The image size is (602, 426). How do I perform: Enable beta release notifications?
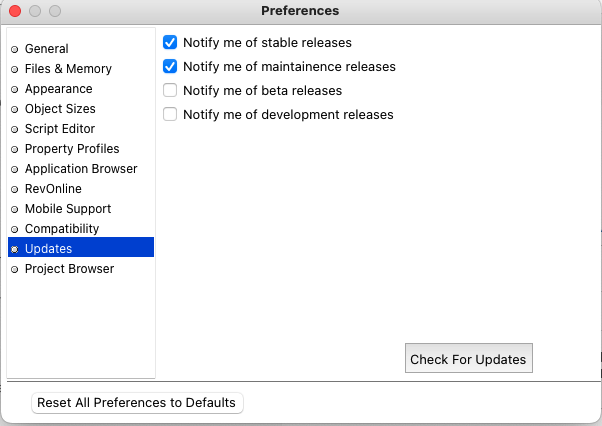tap(170, 91)
